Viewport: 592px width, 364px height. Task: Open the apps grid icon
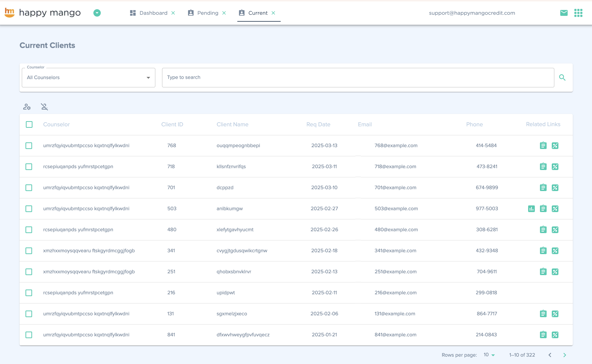pyautogui.click(x=578, y=13)
